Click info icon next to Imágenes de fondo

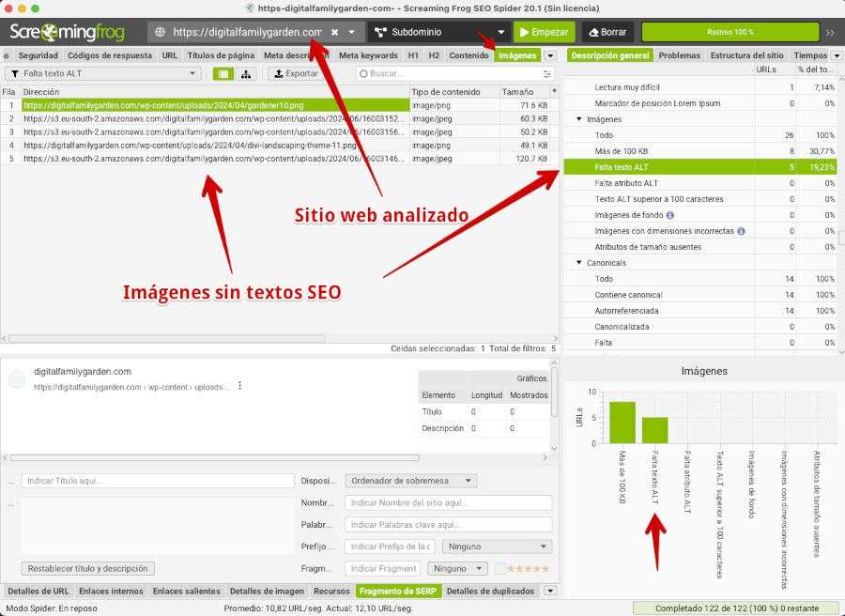[669, 215]
